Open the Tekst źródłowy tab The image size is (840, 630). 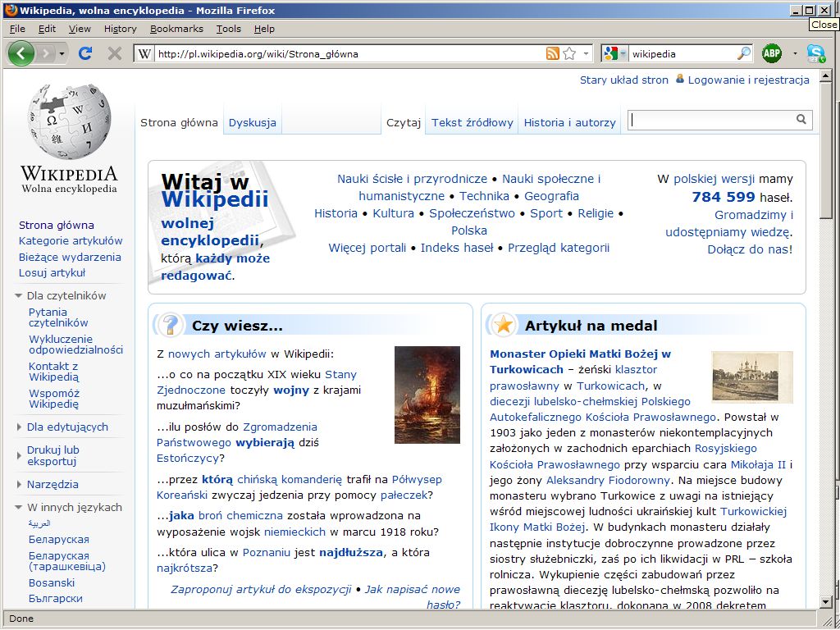(472, 122)
